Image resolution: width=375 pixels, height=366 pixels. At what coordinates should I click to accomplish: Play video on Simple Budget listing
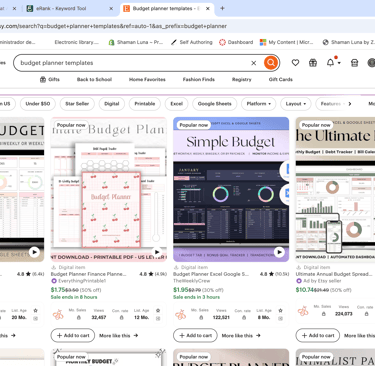pyautogui.click(x=279, y=252)
